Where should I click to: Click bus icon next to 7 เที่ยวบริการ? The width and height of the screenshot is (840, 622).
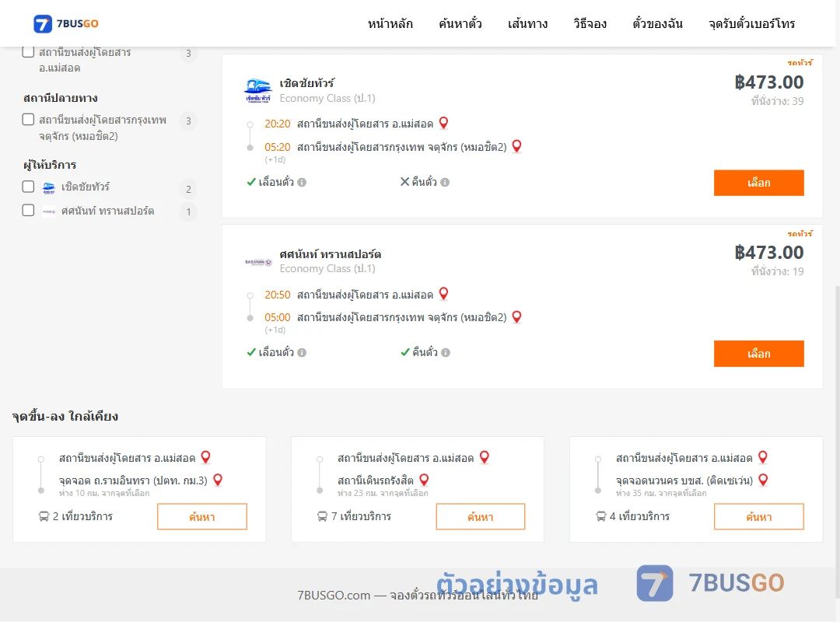[x=322, y=516]
